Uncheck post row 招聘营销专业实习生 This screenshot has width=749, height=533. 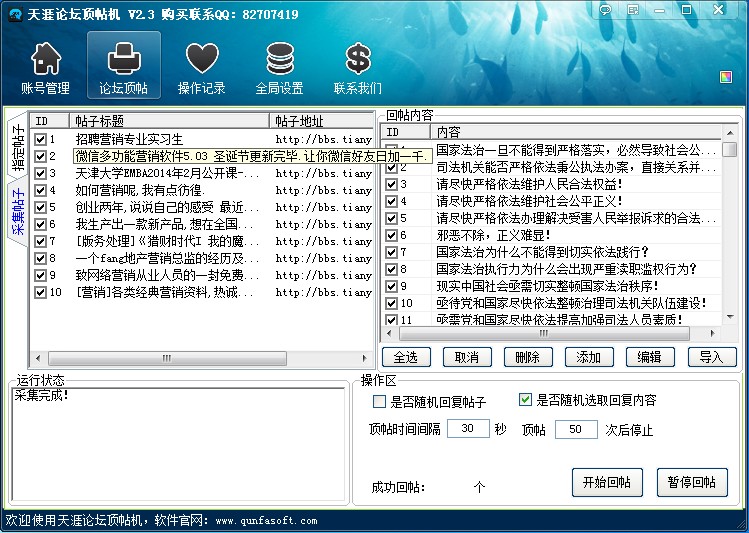pos(40,140)
